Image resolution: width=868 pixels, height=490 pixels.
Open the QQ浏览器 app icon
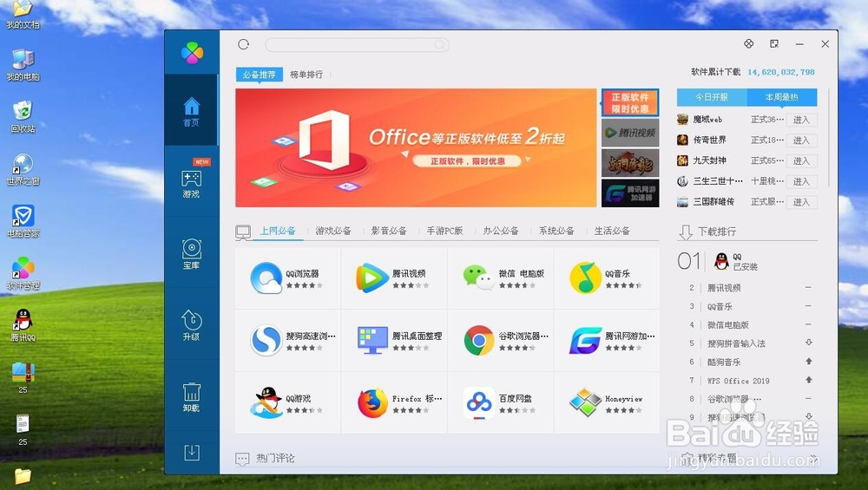point(266,278)
